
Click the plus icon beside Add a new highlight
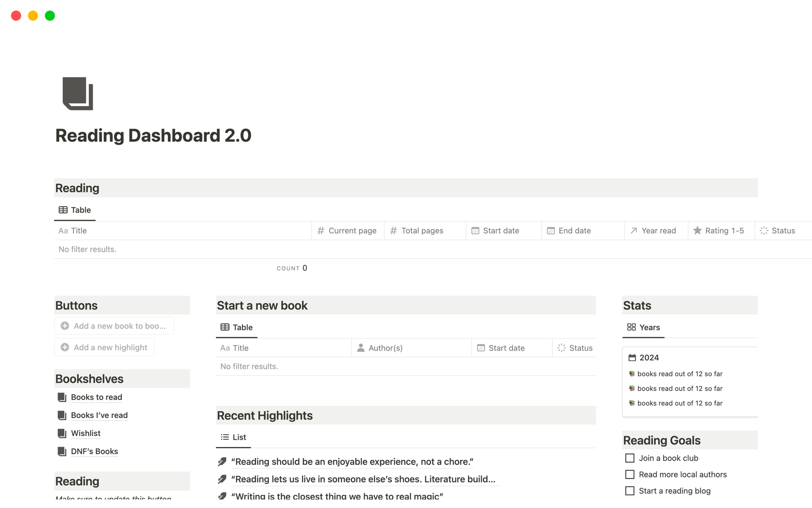[x=65, y=348]
